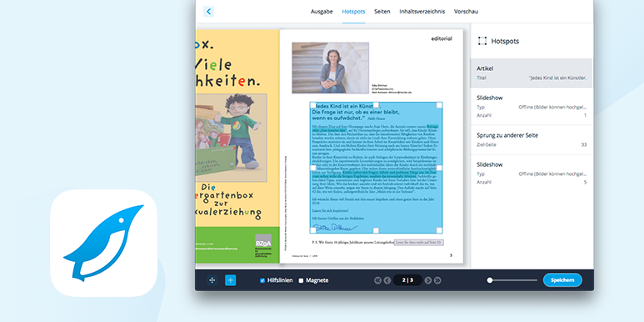644x322 pixels.
Task: Toggle the Hilfslinien checkbox
Action: pos(262,280)
